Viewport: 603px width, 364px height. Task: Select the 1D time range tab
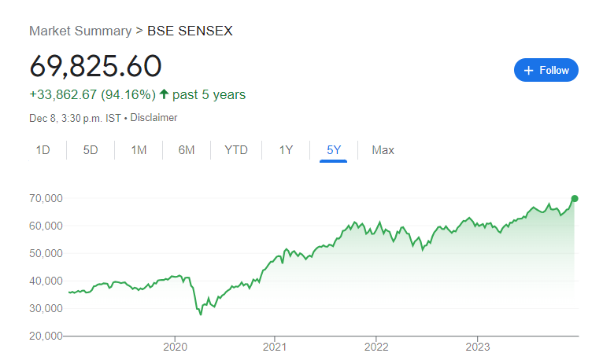pyautogui.click(x=43, y=149)
